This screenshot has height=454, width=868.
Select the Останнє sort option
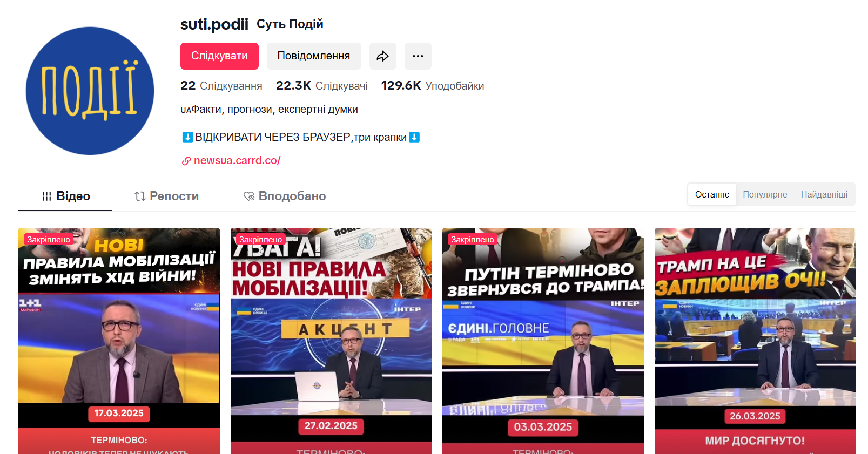point(712,194)
